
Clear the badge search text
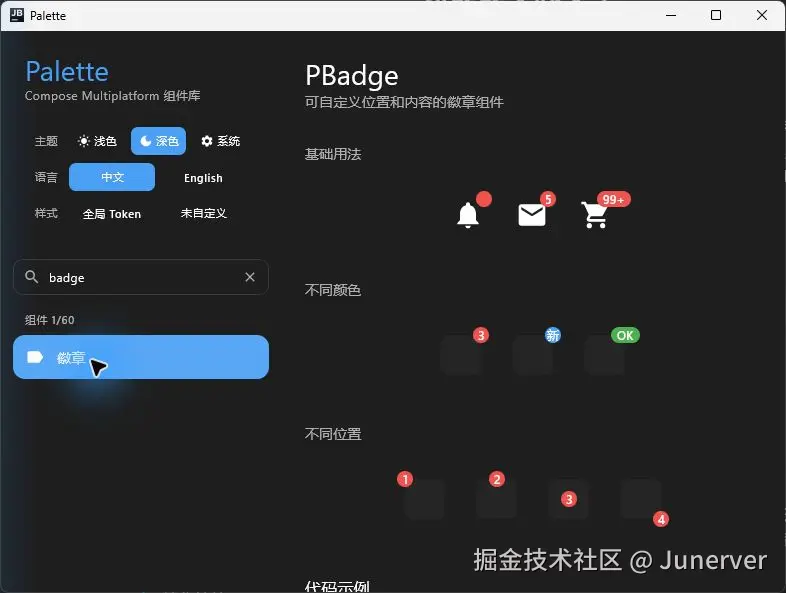pyautogui.click(x=250, y=277)
